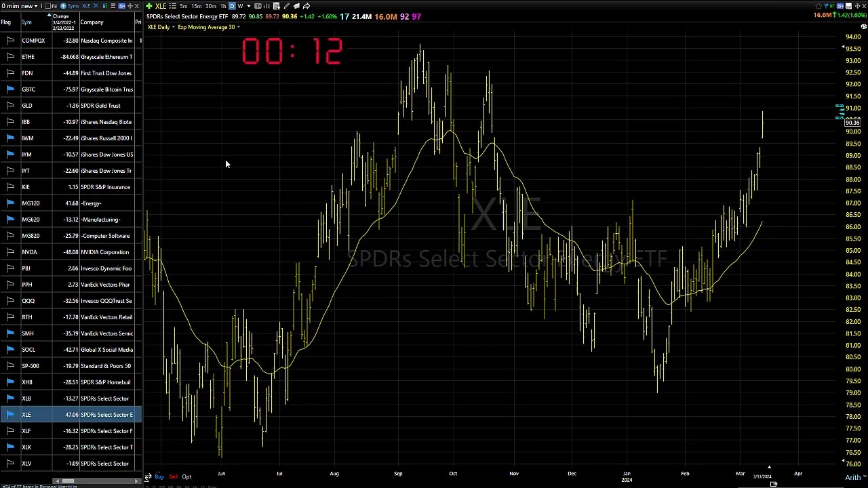
Task: Open the calendar notes icon in toolbar
Action: click(x=277, y=6)
